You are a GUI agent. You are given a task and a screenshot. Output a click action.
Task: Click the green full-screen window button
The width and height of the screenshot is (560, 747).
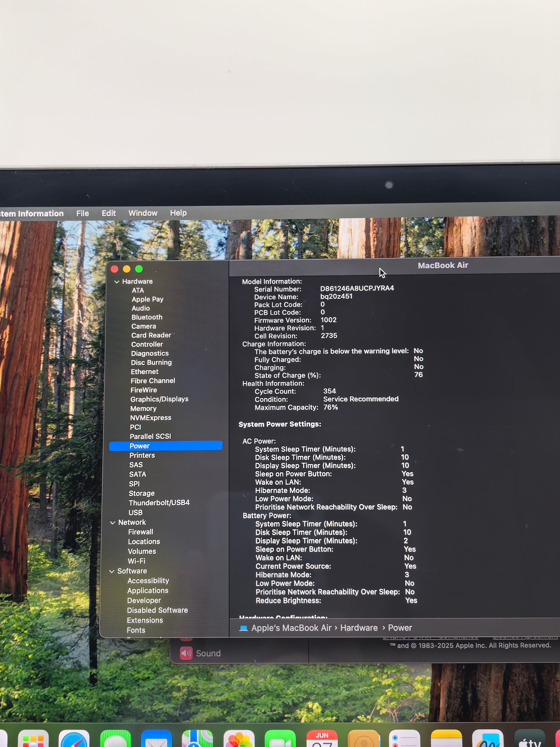click(x=139, y=269)
